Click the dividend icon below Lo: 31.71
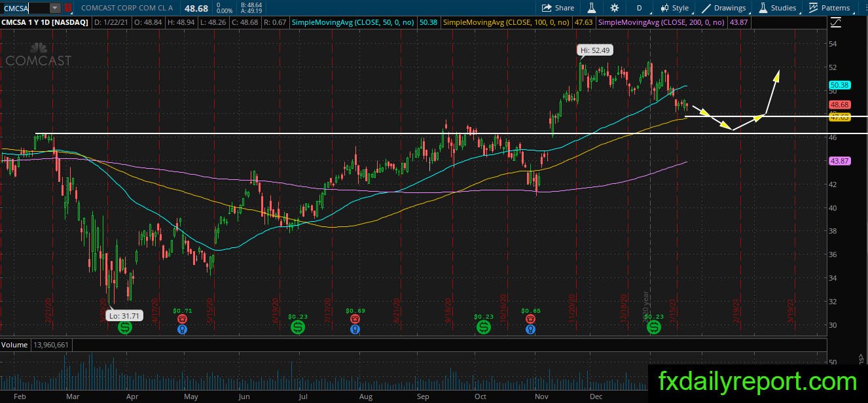The height and width of the screenshot is (403, 868). [124, 328]
